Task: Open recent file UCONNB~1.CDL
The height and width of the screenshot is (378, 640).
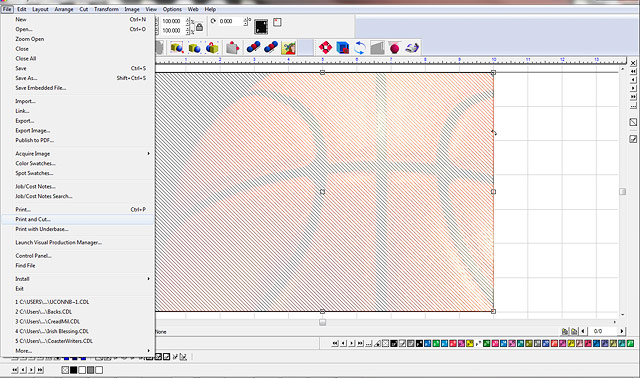Action: click(78, 302)
